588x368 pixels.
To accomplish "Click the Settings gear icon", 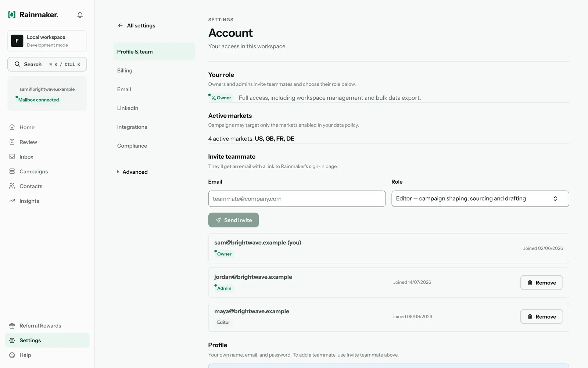I will click(12, 340).
